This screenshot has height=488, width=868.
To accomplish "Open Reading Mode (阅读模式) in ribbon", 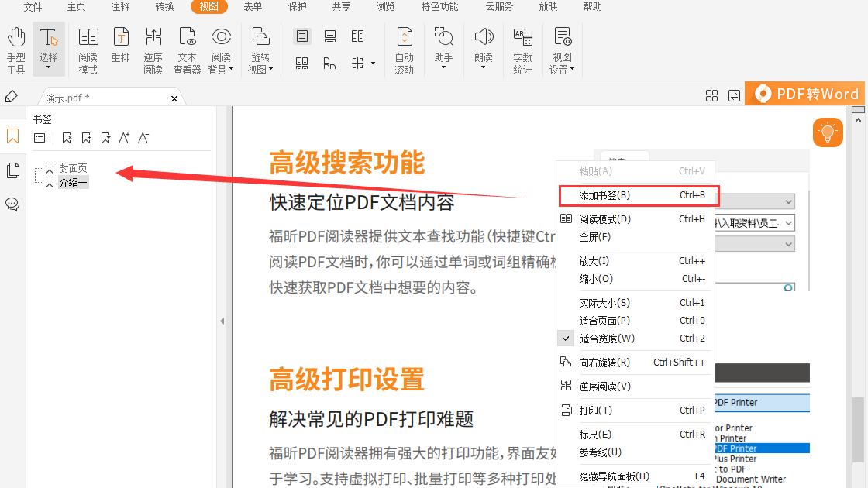I will 88,50.
